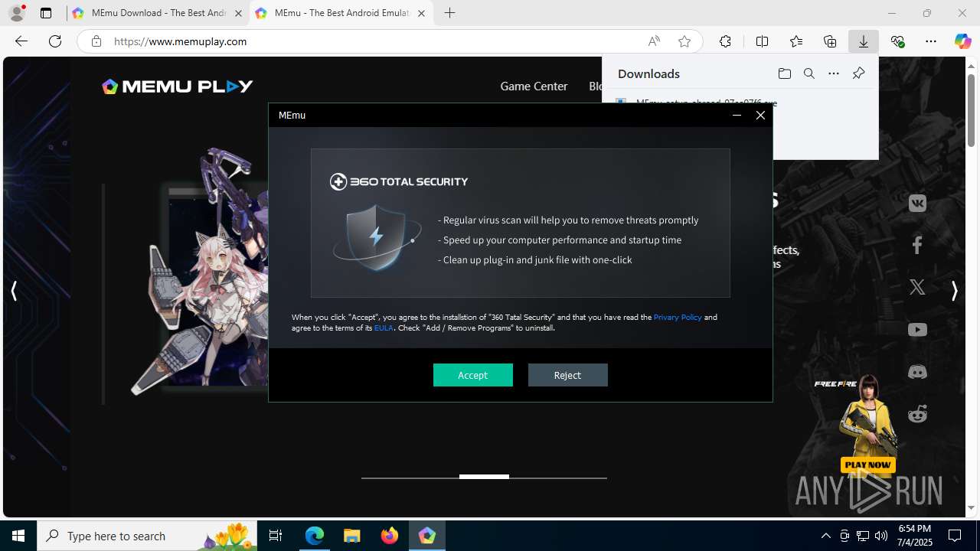This screenshot has height=551, width=980.
Task: Open Edge Settings and more menu
Action: [931, 41]
